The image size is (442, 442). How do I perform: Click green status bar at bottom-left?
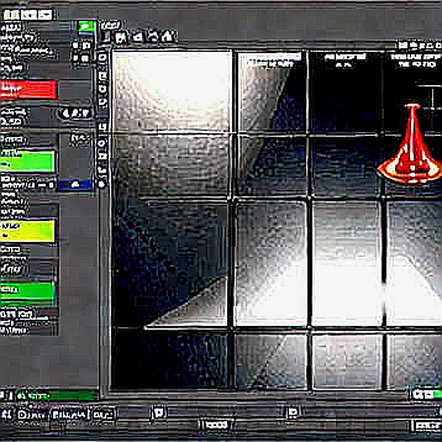pos(57,396)
